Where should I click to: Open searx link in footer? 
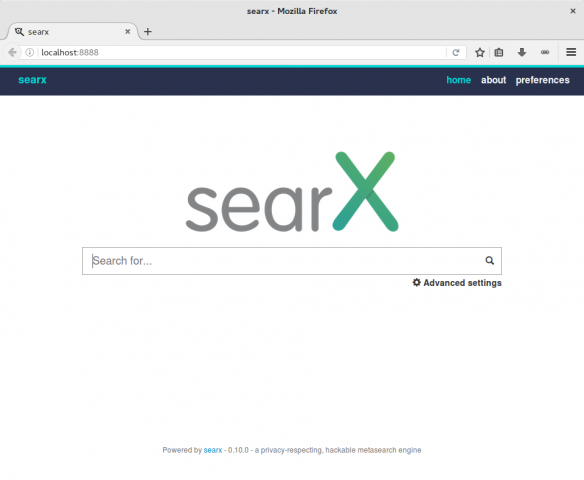(213, 450)
